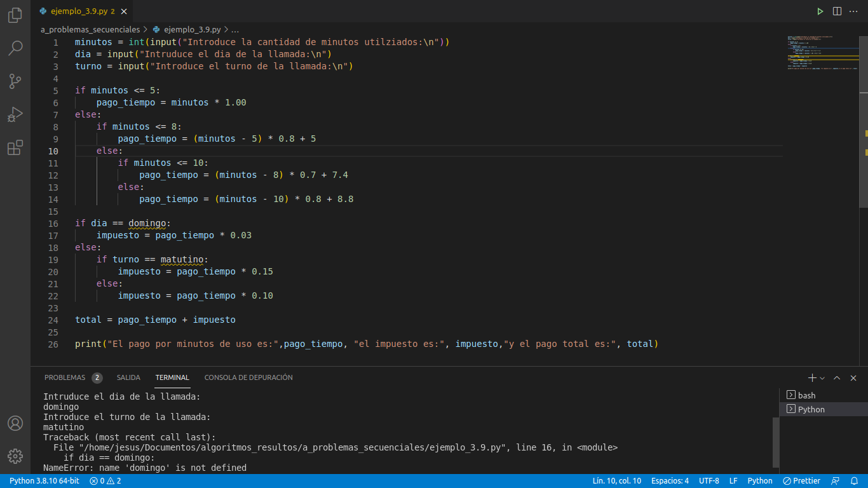The width and height of the screenshot is (868, 488).
Task: Close the ejemplo_3.9.py editor tab
Action: coord(123,11)
